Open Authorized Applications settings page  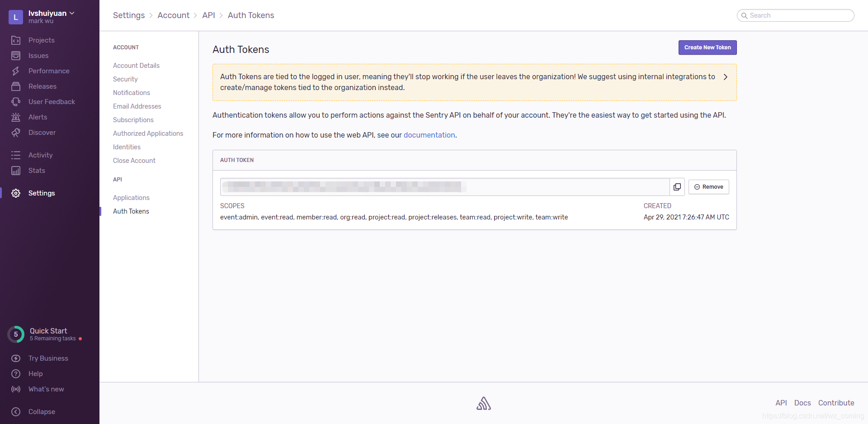click(x=148, y=133)
